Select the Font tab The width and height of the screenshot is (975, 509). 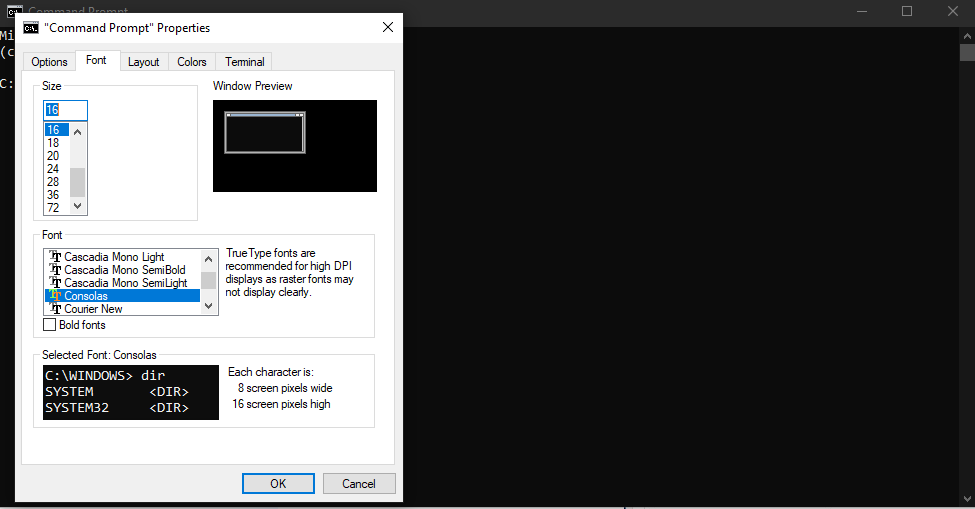[96, 60]
